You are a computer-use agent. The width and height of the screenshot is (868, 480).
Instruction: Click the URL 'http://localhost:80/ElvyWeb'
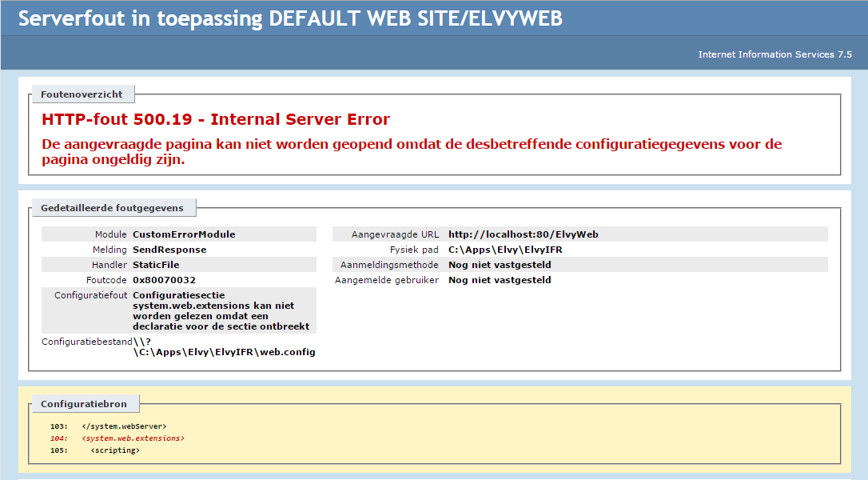[524, 234]
